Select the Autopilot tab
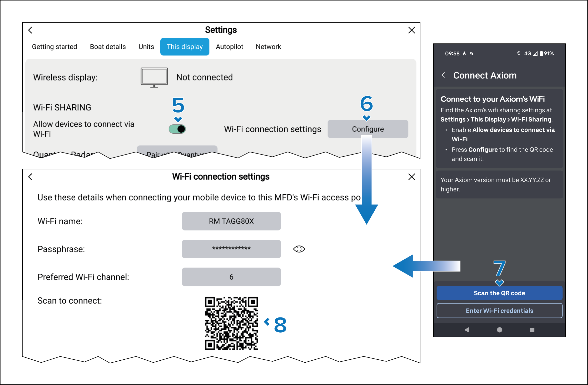The width and height of the screenshot is (588, 385). point(229,47)
